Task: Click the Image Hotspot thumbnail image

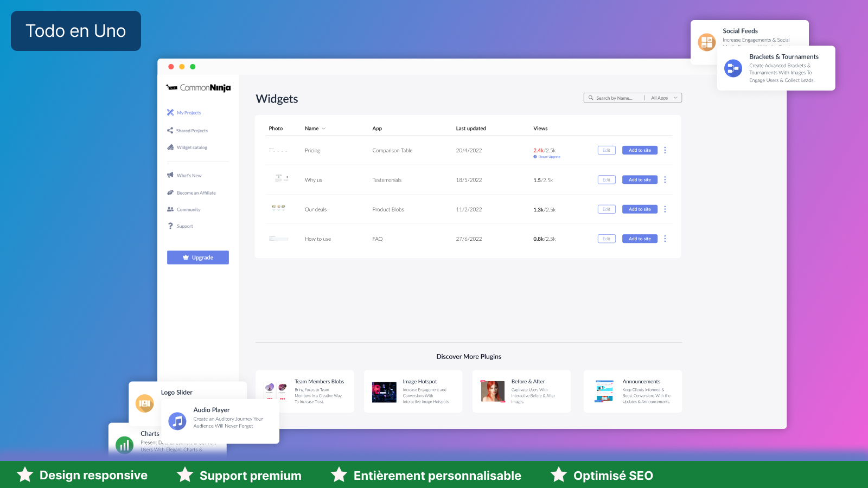Action: [384, 392]
